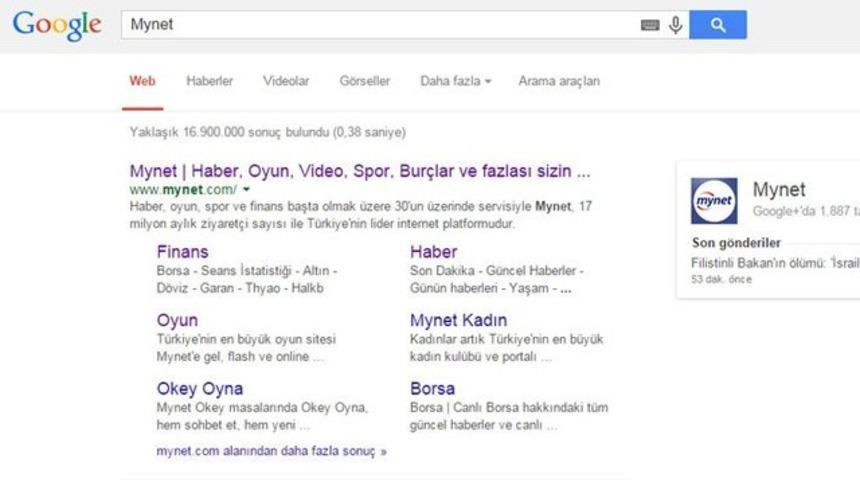
Task: Select the Web tab
Action: click(x=143, y=81)
